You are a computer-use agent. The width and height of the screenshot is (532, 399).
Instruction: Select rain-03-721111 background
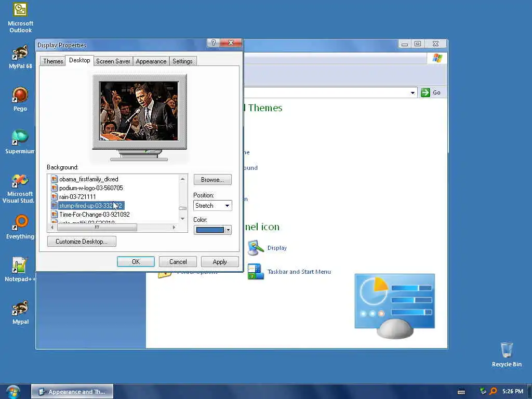77,197
